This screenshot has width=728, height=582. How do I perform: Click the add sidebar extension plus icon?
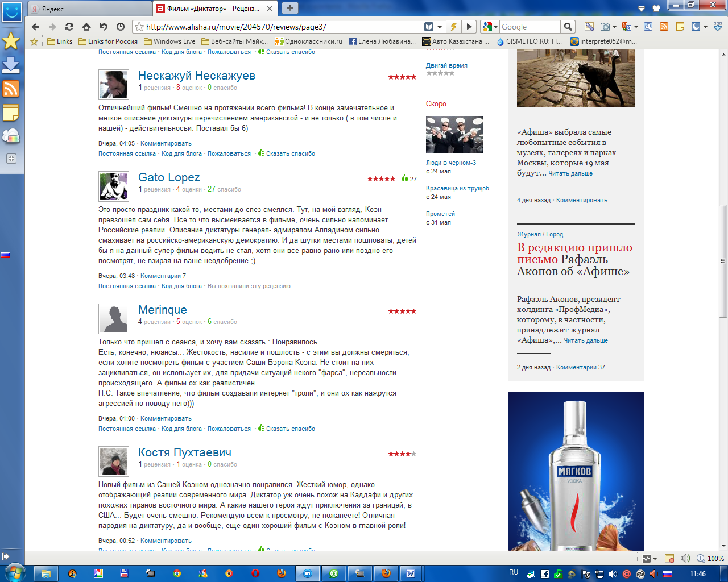[x=11, y=159]
